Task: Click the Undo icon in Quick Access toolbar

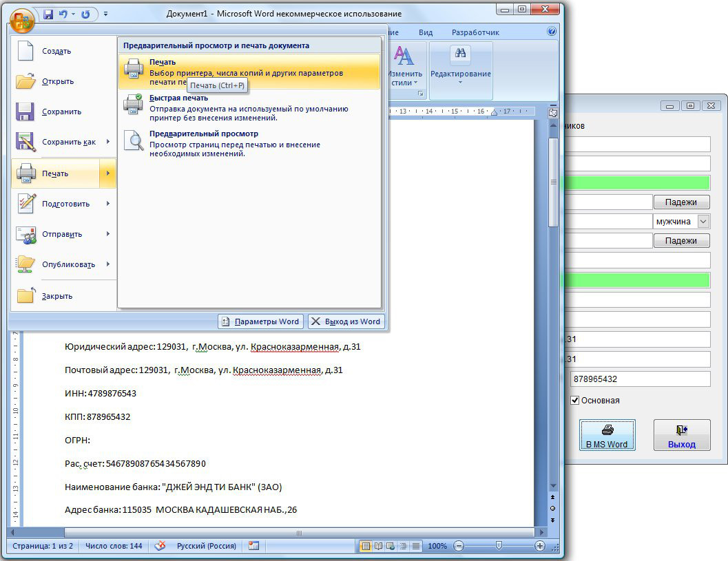Action: pos(63,14)
